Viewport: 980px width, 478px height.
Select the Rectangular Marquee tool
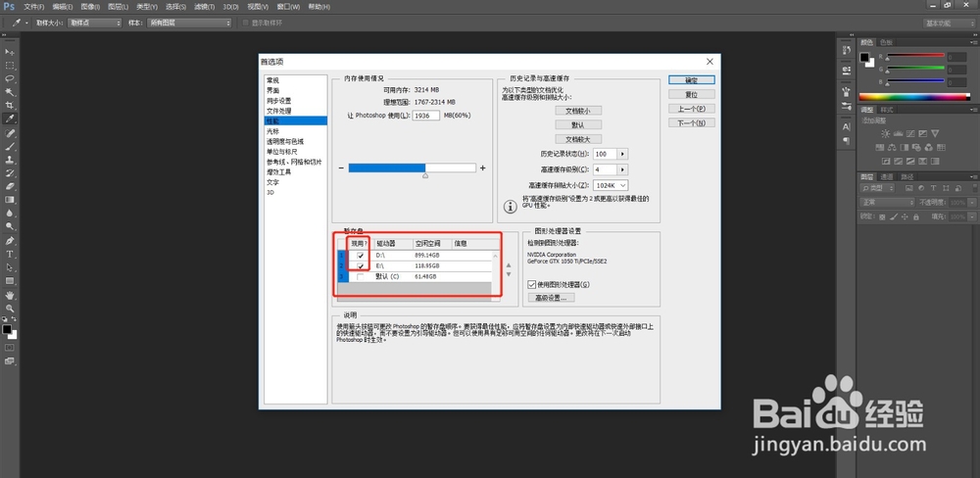10,65
